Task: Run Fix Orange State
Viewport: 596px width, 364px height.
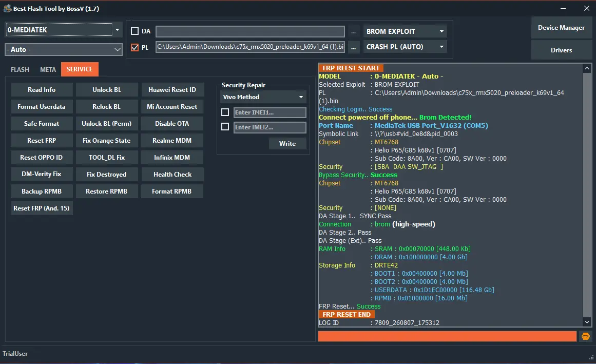Action: (107, 141)
